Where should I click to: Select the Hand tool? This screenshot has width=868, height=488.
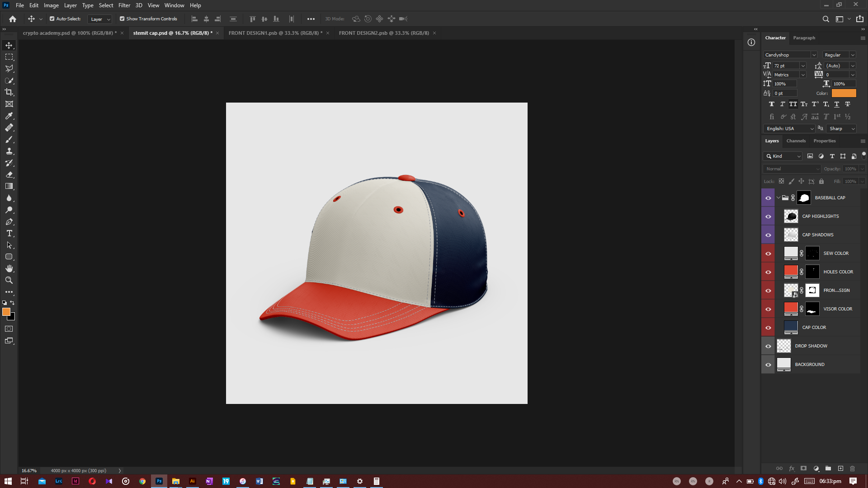(9, 268)
